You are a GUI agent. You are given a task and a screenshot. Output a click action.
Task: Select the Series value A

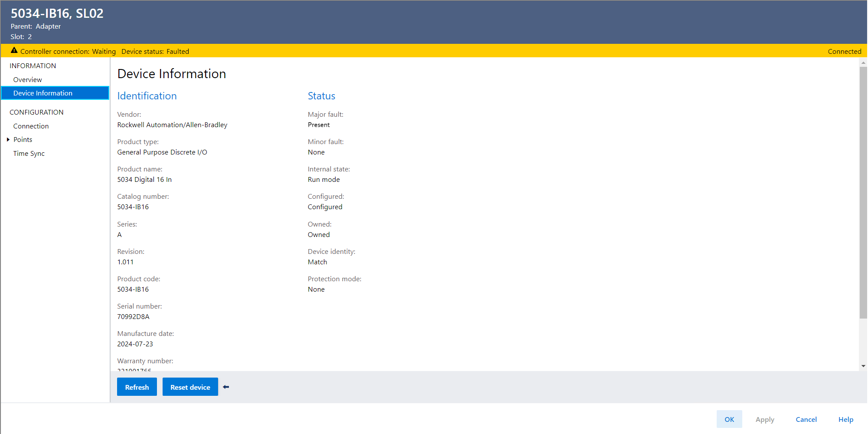[120, 235]
